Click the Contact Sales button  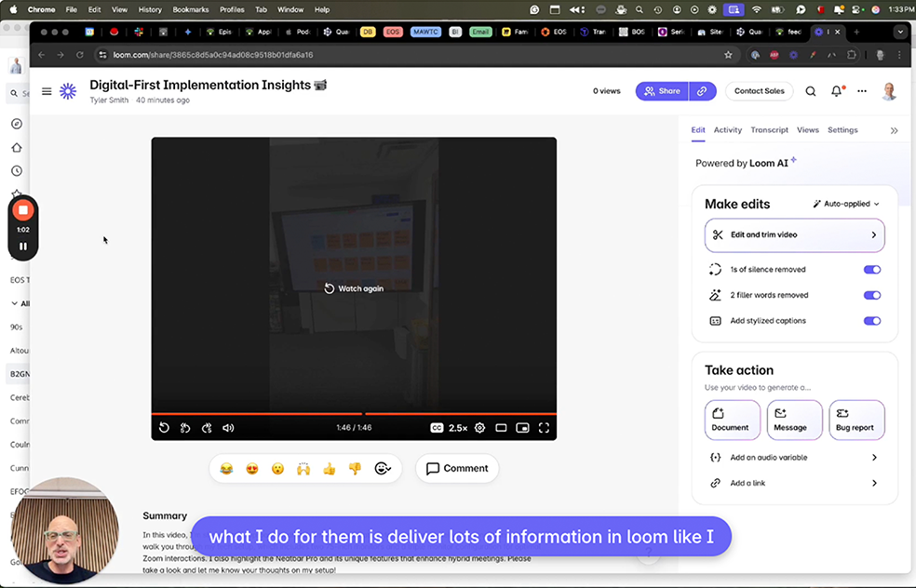click(759, 91)
